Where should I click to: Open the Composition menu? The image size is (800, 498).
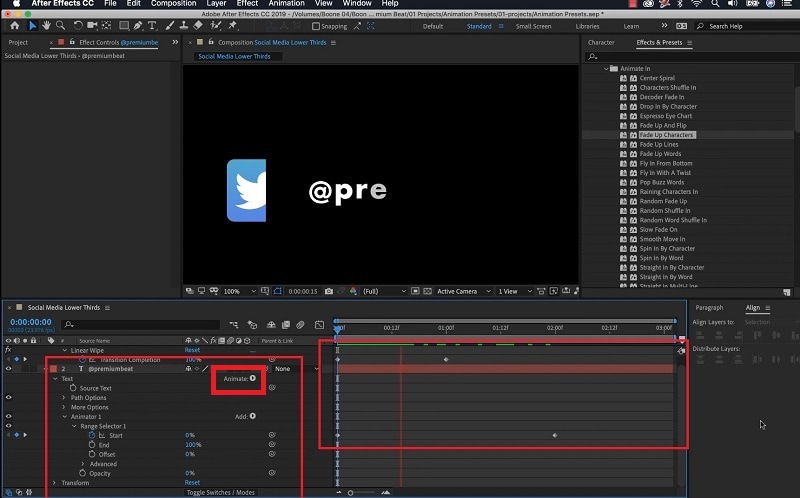(x=173, y=4)
